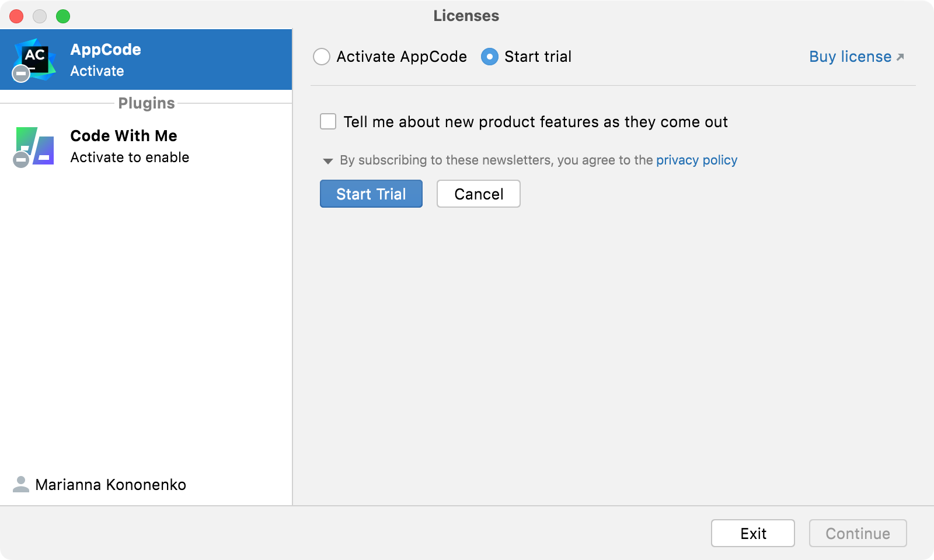934x560 pixels.
Task: Collapse the newsletter subscription disclosure triangle
Action: click(x=329, y=160)
